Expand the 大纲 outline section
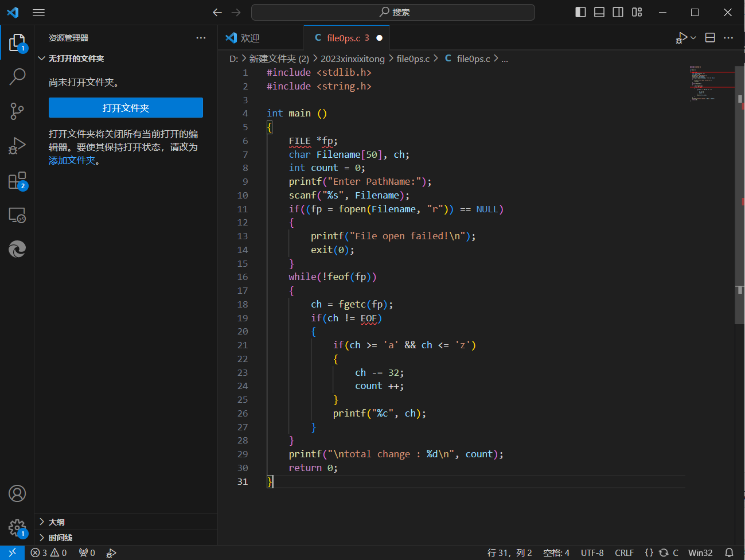This screenshot has height=560, width=745. pos(126,522)
